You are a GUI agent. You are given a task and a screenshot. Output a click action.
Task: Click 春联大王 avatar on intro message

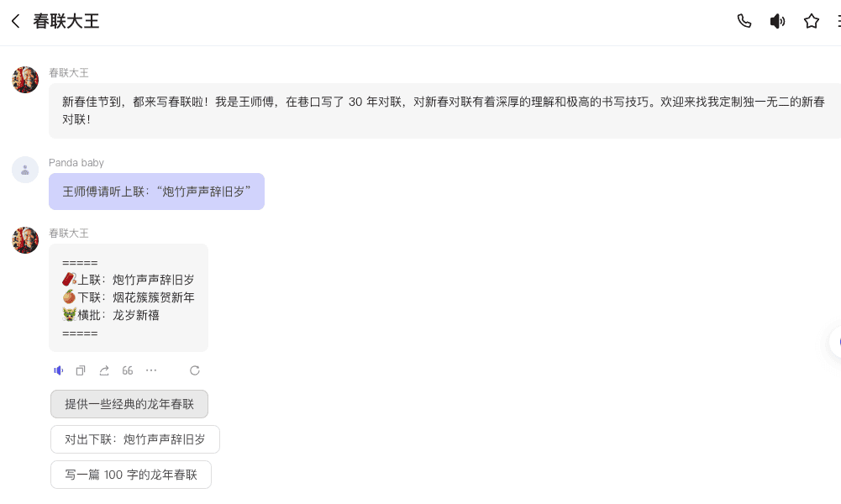coord(25,80)
